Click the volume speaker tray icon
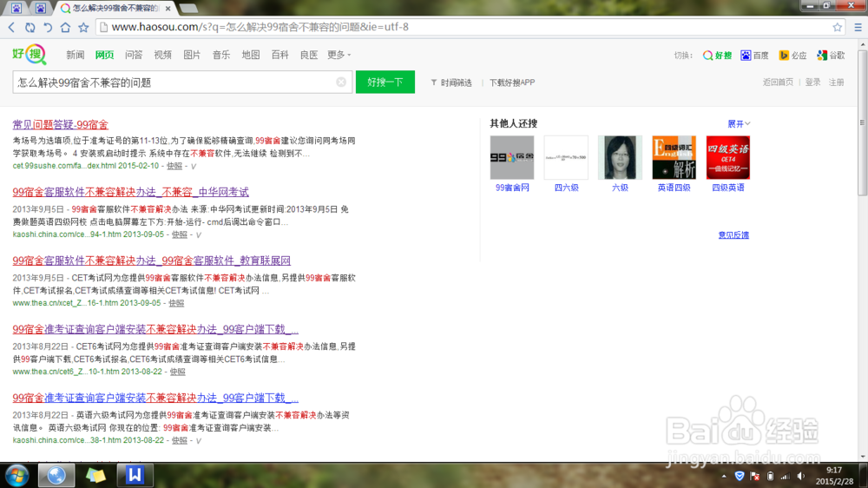Image resolution: width=868 pixels, height=488 pixels. [801, 476]
